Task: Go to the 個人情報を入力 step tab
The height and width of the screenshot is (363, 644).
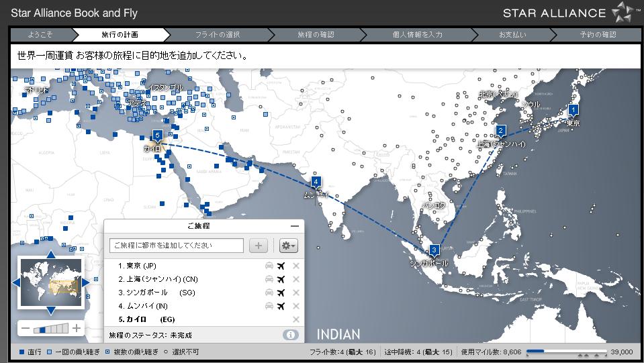Action: click(417, 35)
